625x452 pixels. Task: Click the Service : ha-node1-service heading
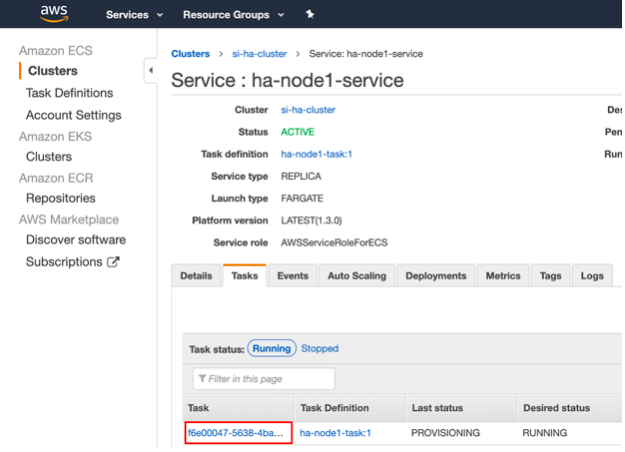click(x=287, y=80)
